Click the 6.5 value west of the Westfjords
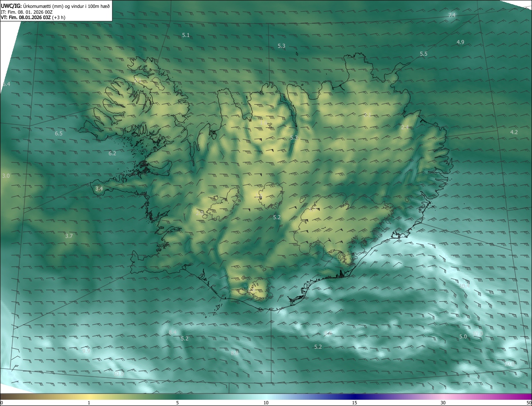532x406 pixels. [59, 134]
